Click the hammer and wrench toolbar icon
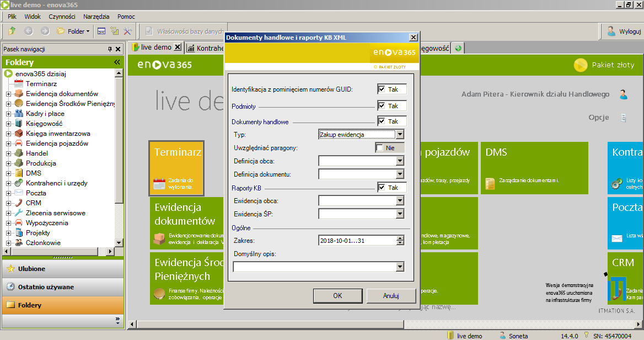Image resolution: width=644 pixels, height=340 pixels. coord(127,31)
